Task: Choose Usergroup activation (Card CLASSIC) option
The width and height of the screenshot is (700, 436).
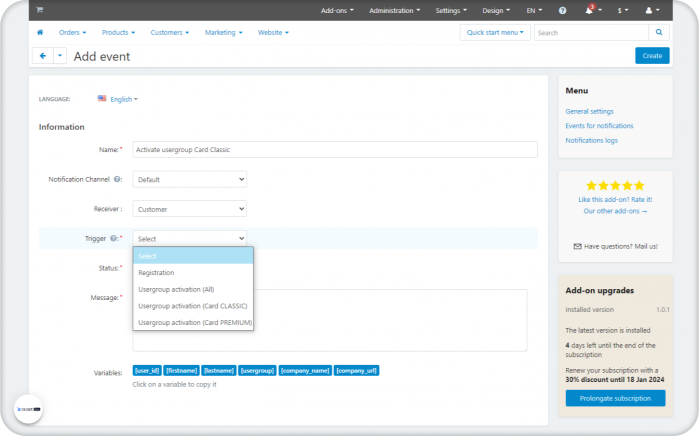Action: coord(193,306)
